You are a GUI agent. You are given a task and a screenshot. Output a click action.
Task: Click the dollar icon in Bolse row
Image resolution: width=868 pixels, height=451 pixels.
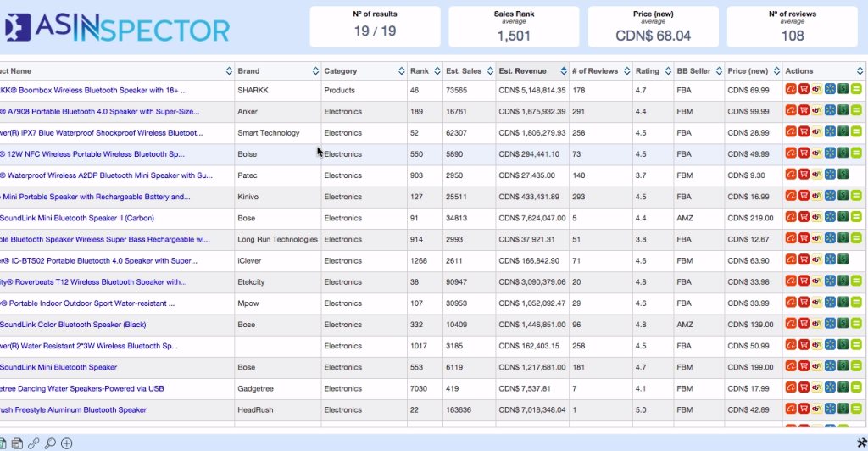coord(843,153)
